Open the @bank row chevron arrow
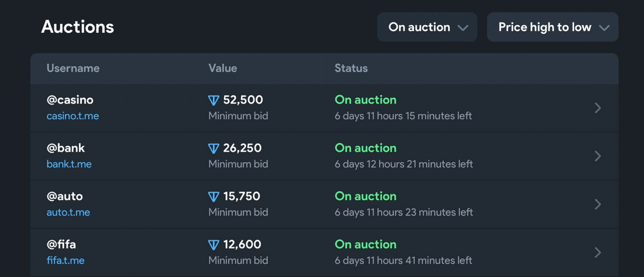 coord(598,156)
